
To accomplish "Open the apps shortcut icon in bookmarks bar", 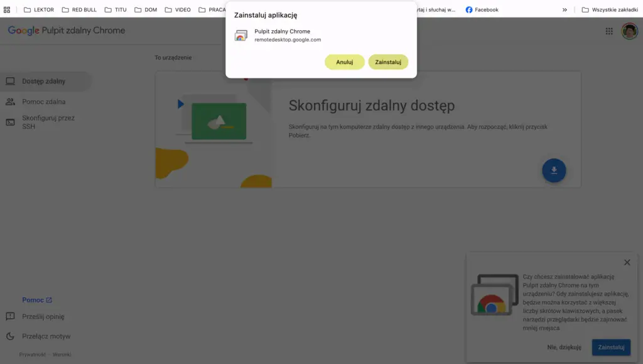I will (x=7, y=10).
